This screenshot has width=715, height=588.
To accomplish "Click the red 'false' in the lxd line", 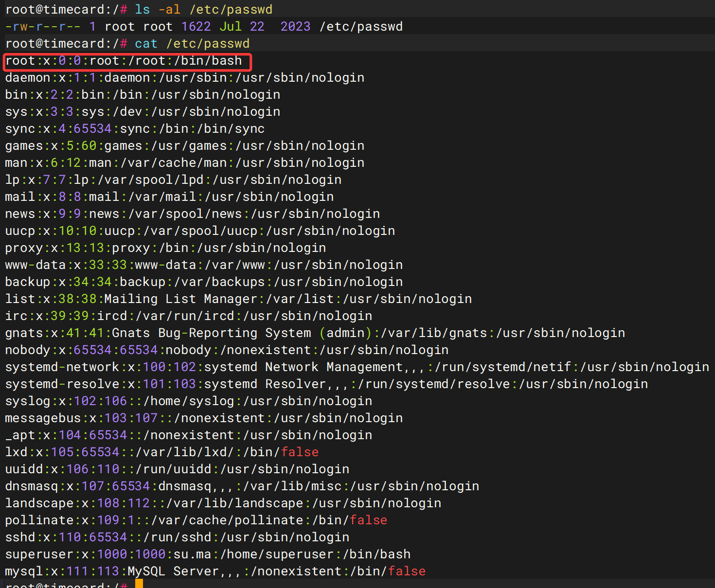I will click(x=300, y=452).
